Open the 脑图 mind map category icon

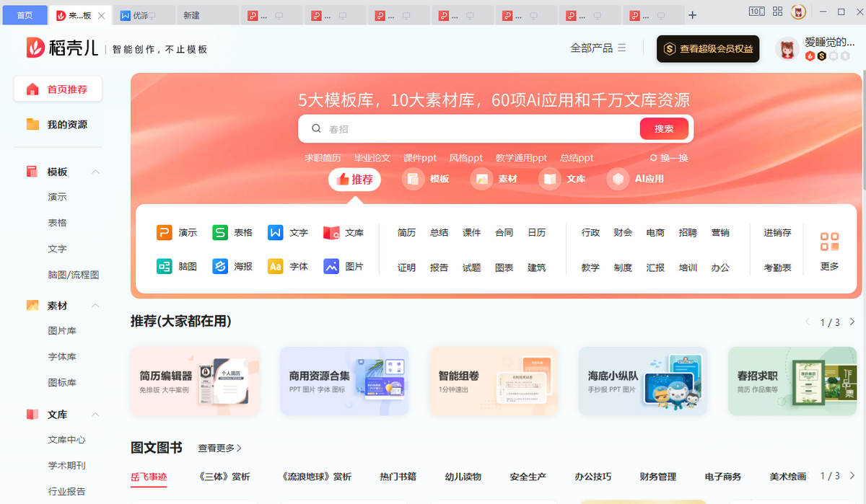[165, 266]
